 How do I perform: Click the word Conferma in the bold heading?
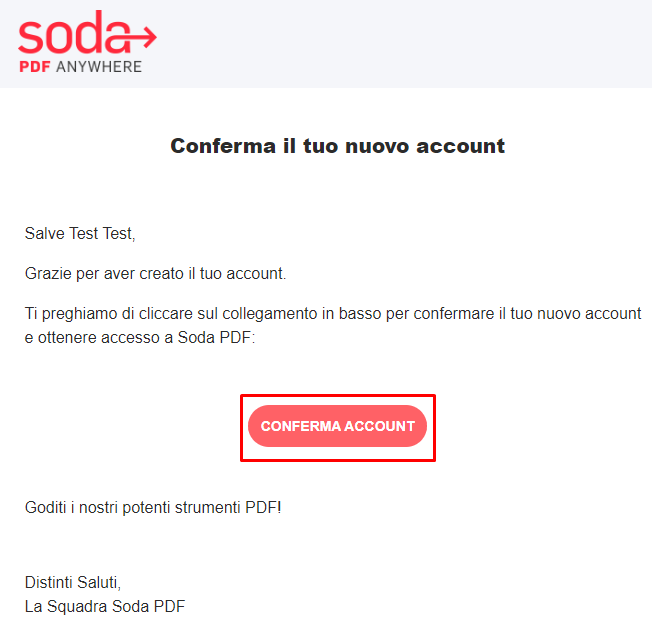tap(223, 146)
